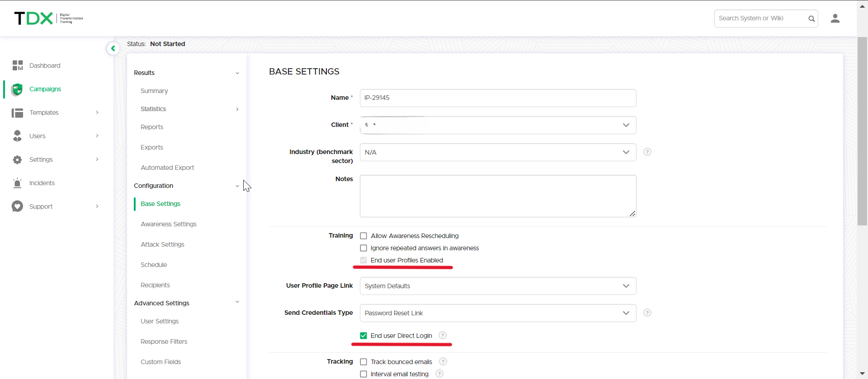Click the Incidents siren icon

tap(17, 183)
